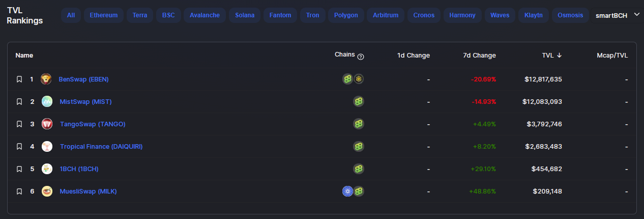Show Osmosis chain rankings
The image size is (644, 219).
570,15
